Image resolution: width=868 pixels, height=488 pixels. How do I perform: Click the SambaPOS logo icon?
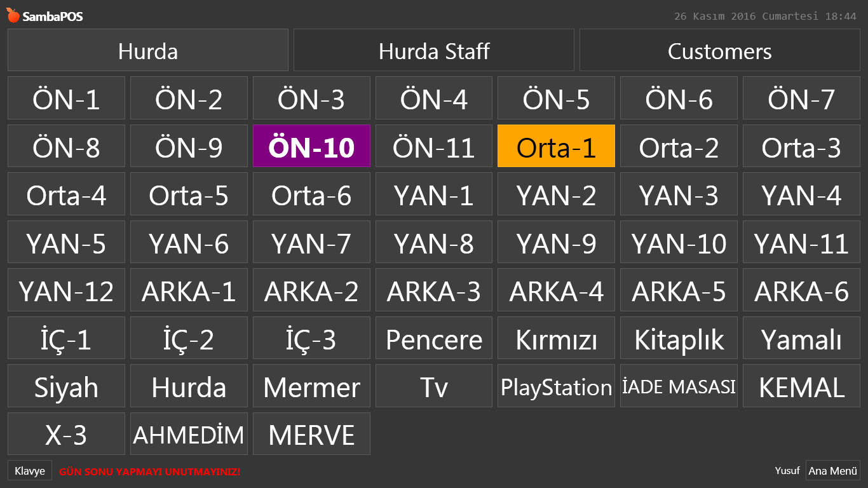pos(13,16)
